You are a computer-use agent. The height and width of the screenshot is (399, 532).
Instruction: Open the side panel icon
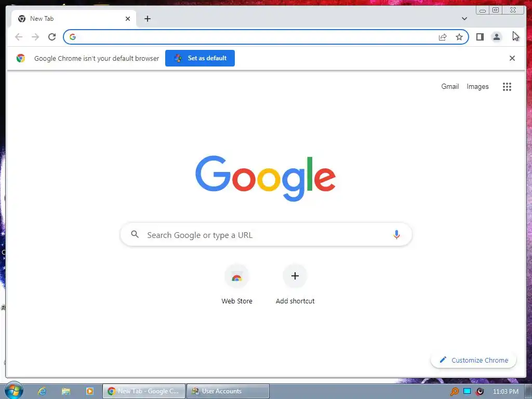[x=480, y=37]
